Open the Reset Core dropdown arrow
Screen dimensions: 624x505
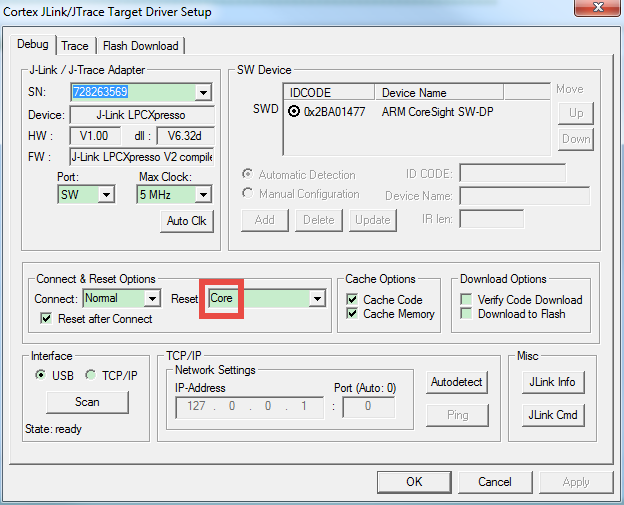click(x=317, y=298)
